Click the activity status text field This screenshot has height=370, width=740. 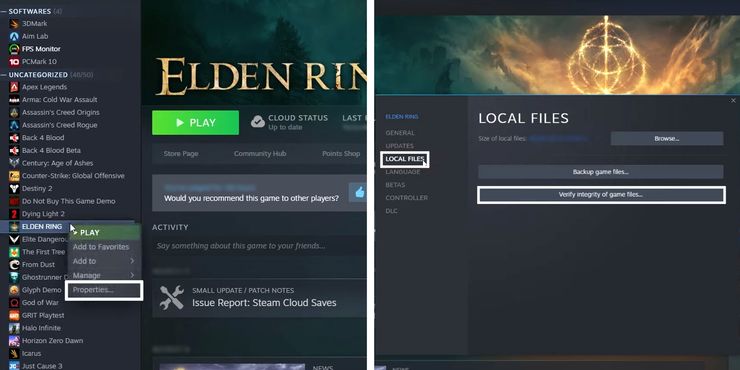[x=259, y=246]
